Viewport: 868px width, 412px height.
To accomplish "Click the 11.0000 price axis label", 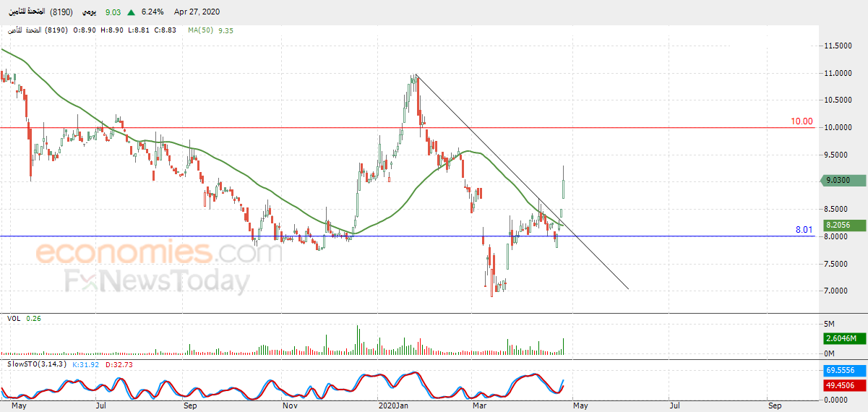I will pos(838,73).
